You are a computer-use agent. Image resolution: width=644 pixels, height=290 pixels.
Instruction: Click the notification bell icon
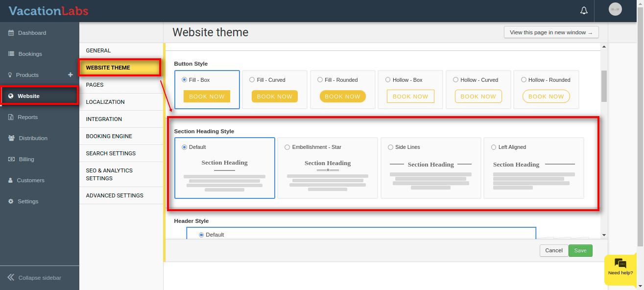coord(584,10)
